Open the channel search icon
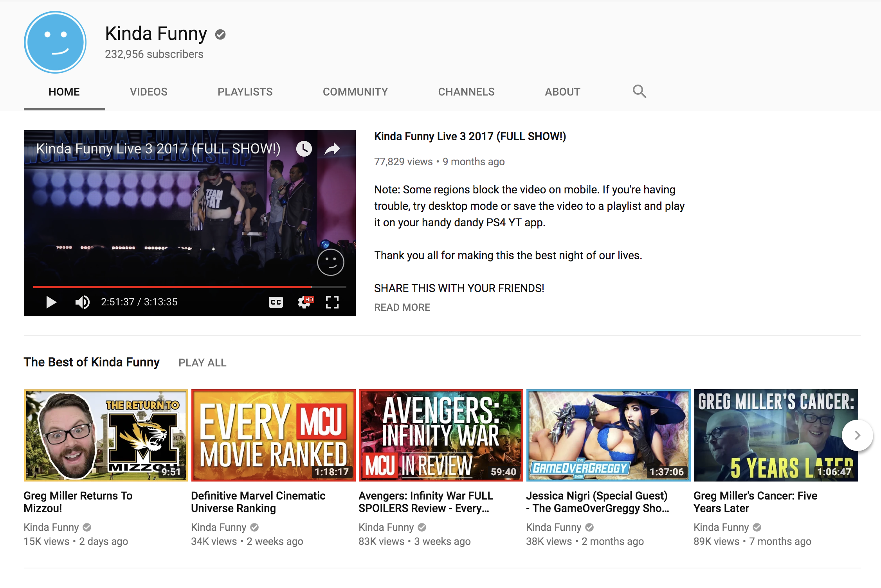This screenshot has width=881, height=588. click(640, 91)
